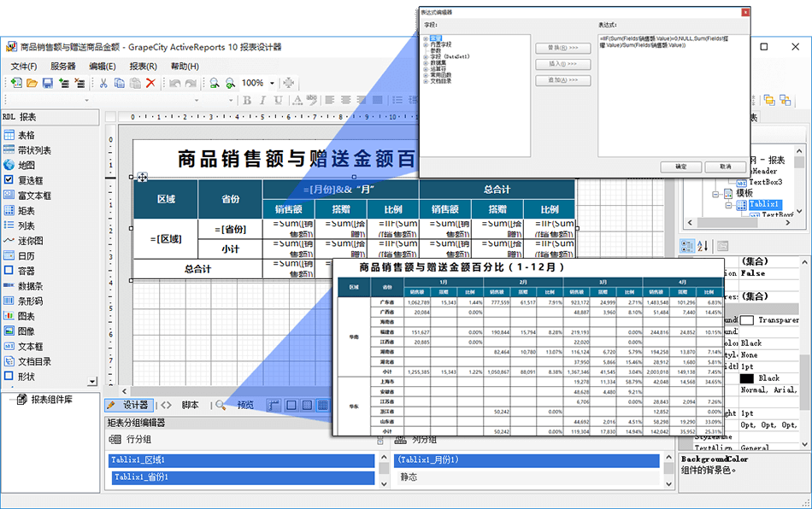Select 静态 column group row
Screen dimensions: 812x509
527,477
